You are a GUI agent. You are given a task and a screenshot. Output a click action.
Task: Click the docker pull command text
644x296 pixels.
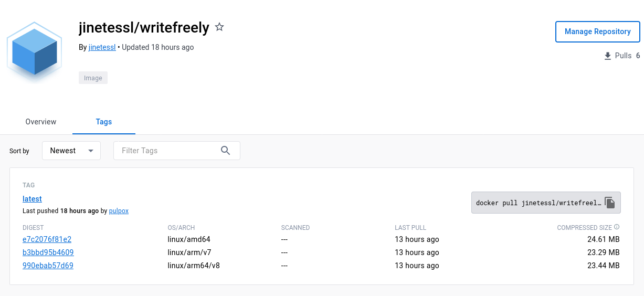click(538, 203)
